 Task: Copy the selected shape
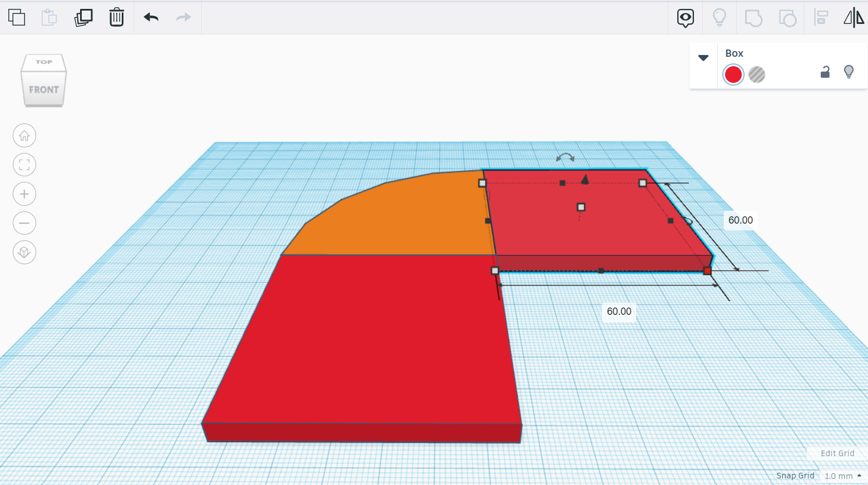pyautogui.click(x=17, y=17)
